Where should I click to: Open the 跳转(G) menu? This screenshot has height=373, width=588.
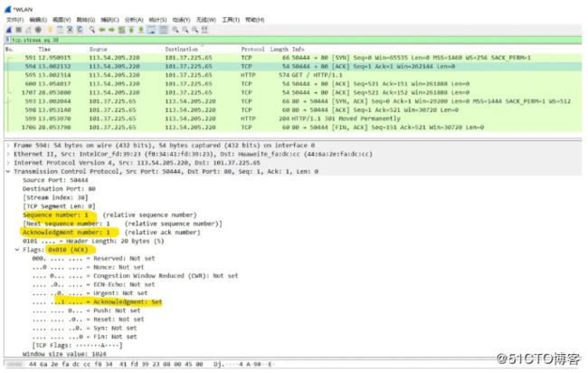[x=86, y=20]
